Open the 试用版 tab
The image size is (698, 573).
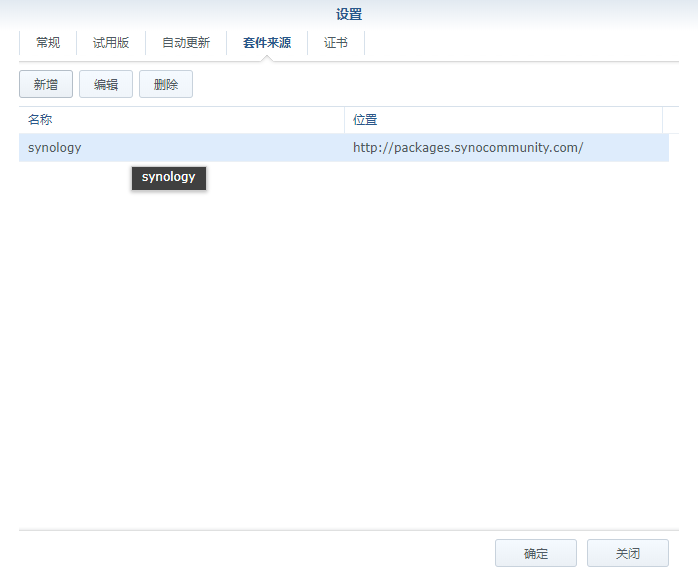111,43
